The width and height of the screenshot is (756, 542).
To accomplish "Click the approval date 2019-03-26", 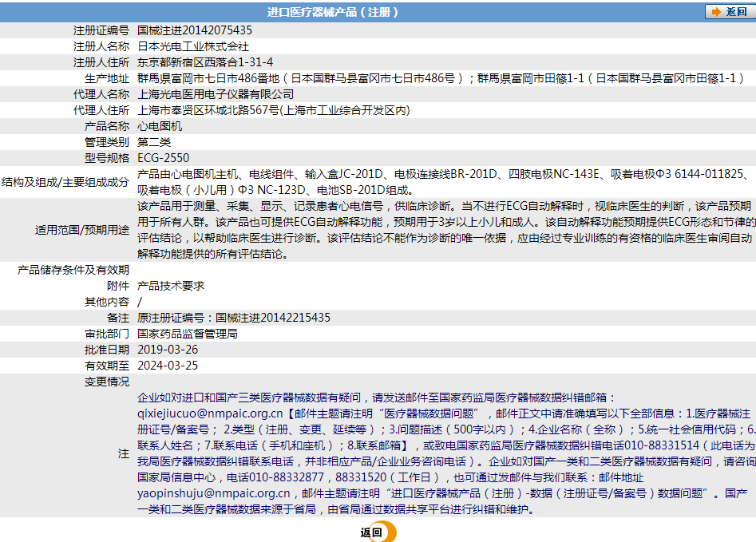I will point(168,350).
